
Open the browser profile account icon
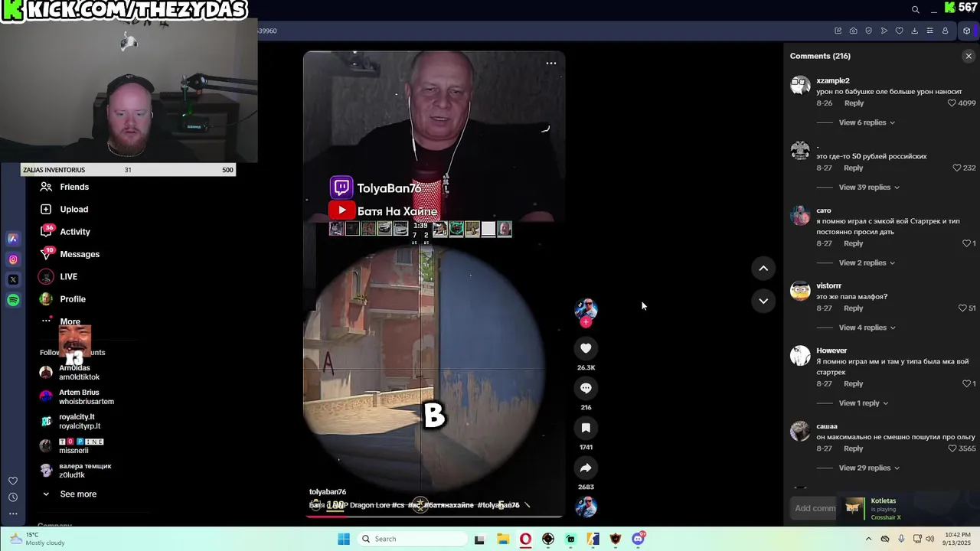click(945, 31)
